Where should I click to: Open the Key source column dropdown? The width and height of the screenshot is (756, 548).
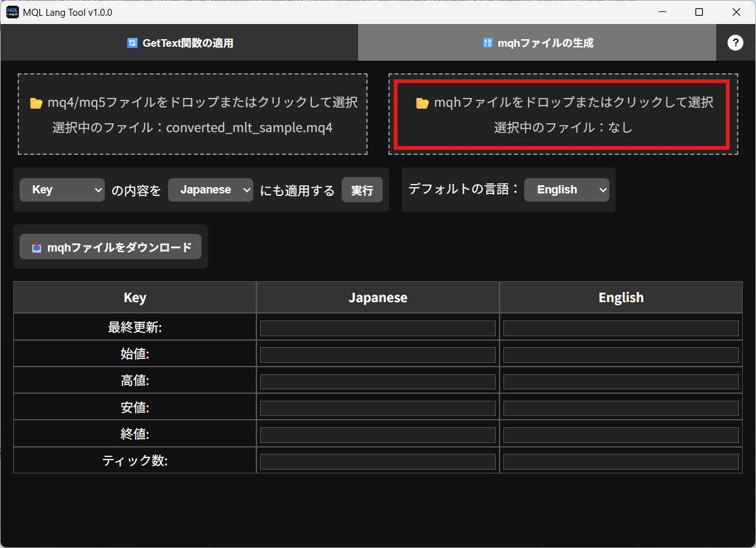pyautogui.click(x=62, y=190)
